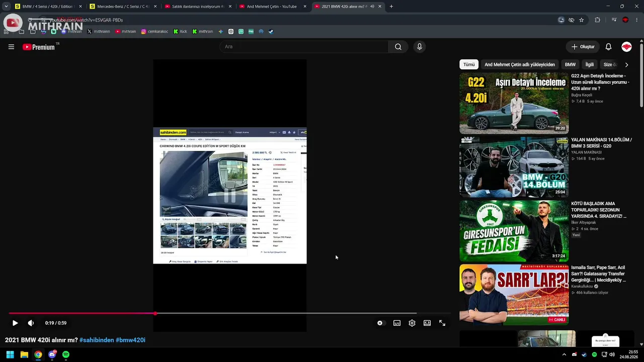Select the And Mehmet Çetin adlı yükleyiciden chip
The image size is (644, 362).
[x=520, y=64]
